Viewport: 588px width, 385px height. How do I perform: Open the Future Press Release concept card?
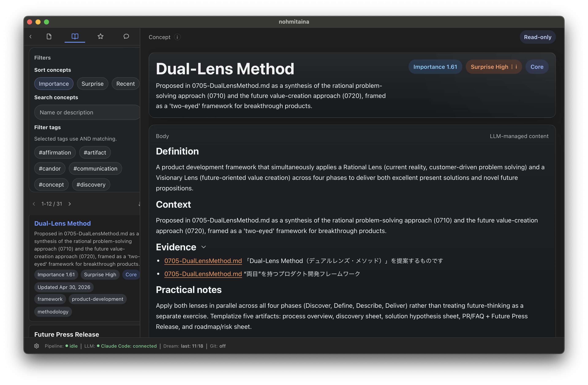coord(67,334)
